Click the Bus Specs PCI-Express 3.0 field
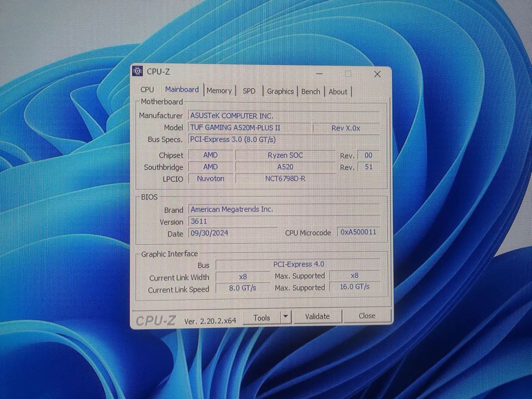This screenshot has width=532, height=399. point(284,139)
